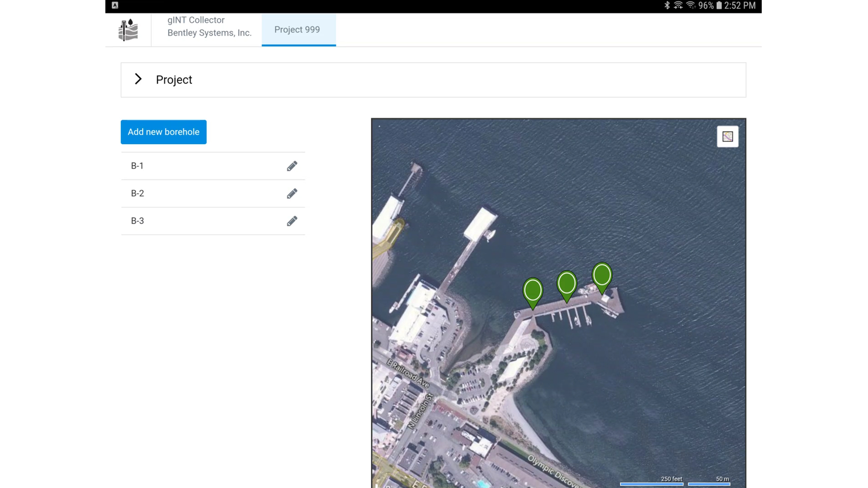Screen dimensions: 868x488
Task: Select B-3 in borehole list
Action: 137,221
